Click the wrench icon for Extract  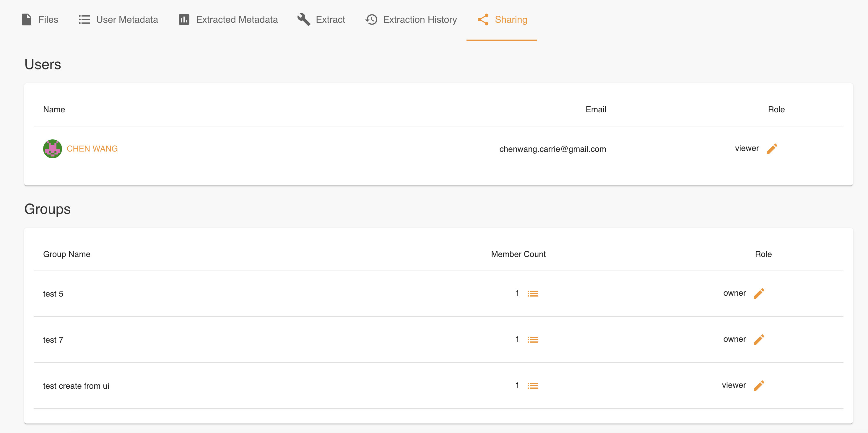(x=304, y=19)
